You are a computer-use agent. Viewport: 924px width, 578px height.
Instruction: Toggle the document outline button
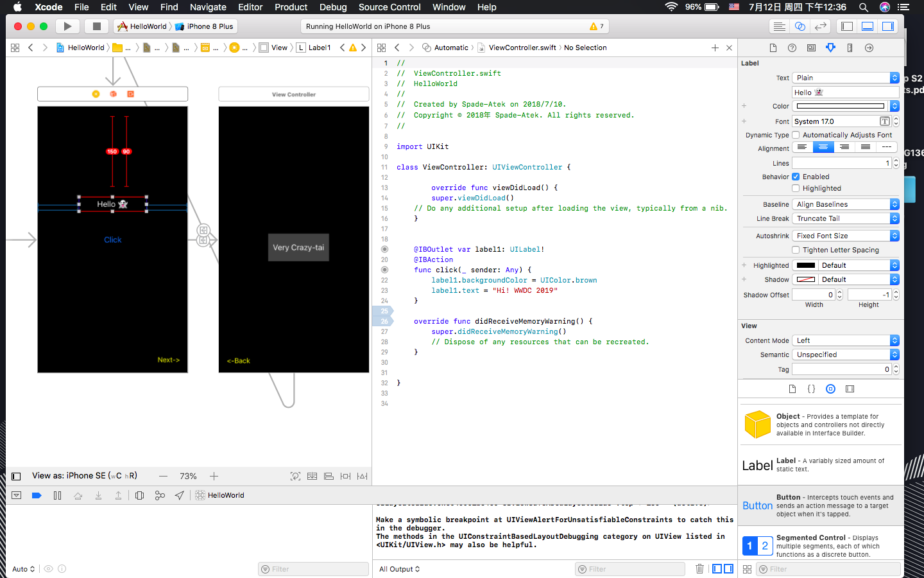16,477
